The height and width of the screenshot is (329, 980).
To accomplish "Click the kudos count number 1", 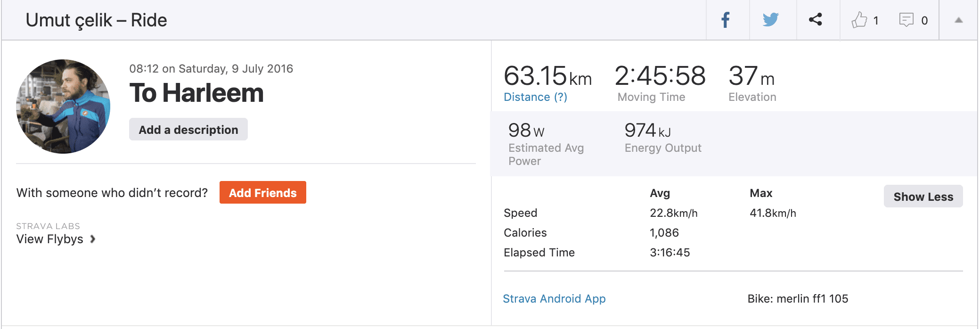I will pyautogui.click(x=876, y=21).
